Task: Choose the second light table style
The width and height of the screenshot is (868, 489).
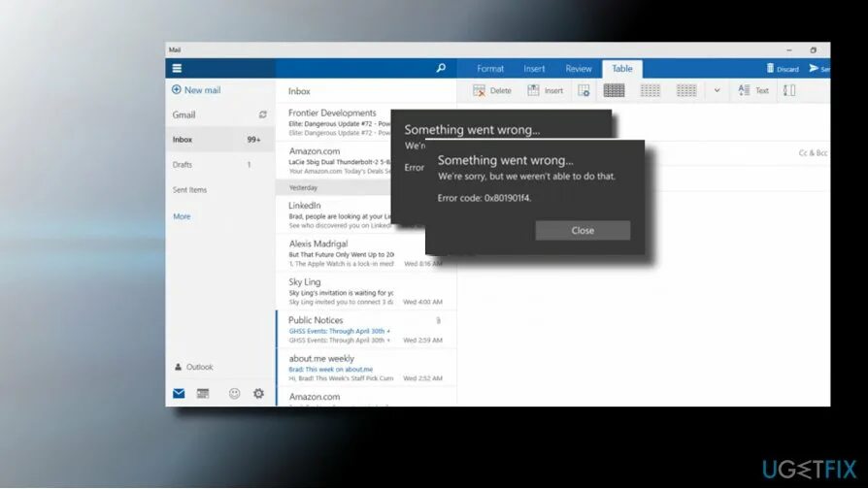Action: pos(650,90)
